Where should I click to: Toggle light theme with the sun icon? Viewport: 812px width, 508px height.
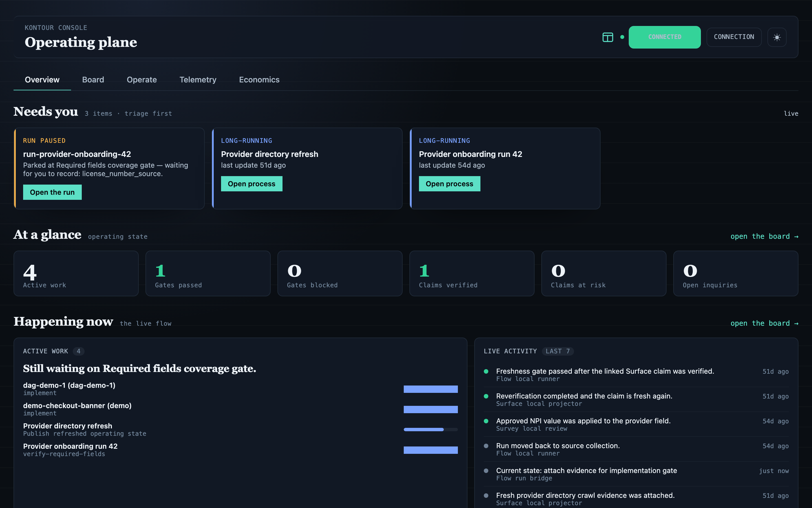tap(777, 37)
